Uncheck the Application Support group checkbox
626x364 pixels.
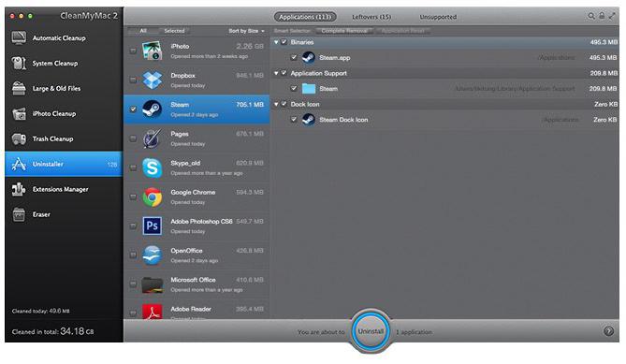point(284,73)
